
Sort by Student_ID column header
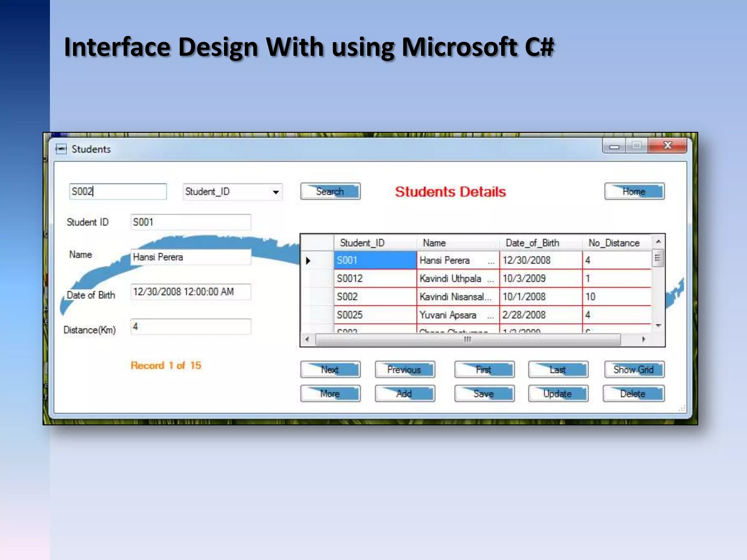(375, 243)
